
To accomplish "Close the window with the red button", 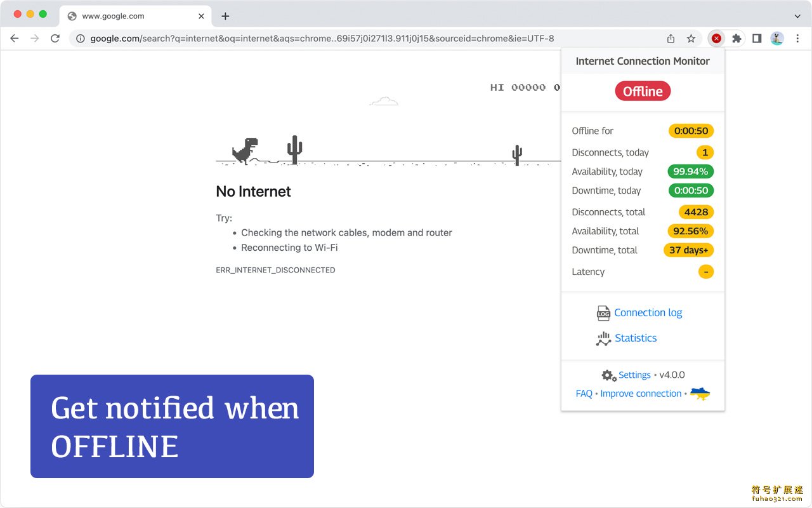I will pos(17,14).
